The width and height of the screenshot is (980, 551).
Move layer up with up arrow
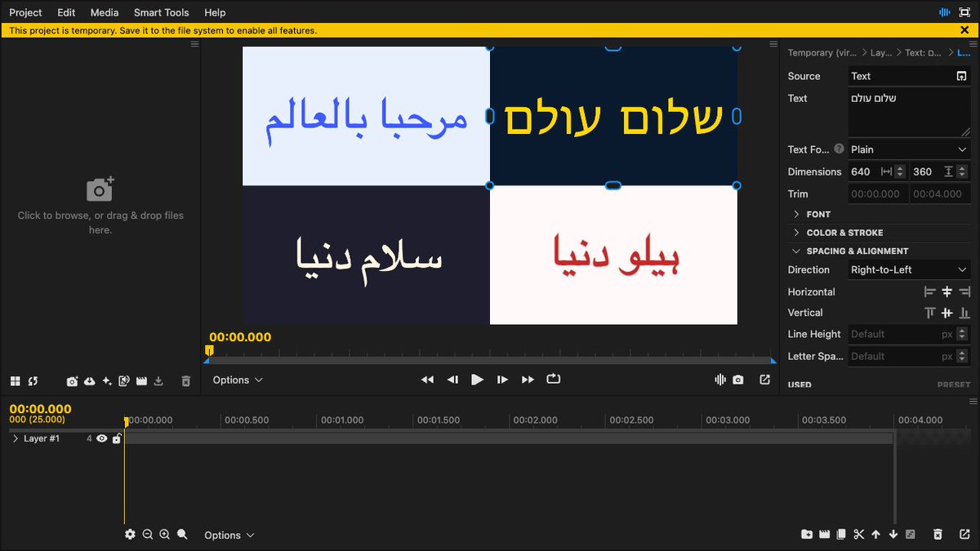click(875, 535)
